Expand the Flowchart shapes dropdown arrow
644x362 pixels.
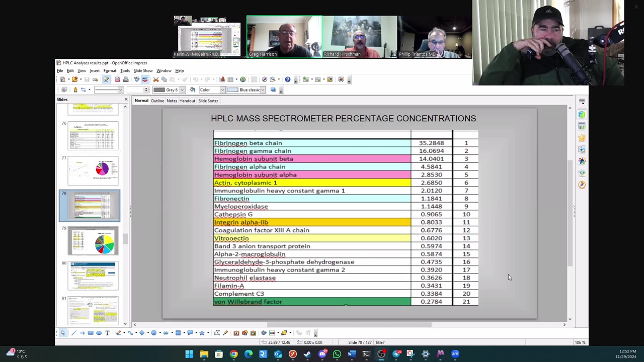[x=184, y=333]
